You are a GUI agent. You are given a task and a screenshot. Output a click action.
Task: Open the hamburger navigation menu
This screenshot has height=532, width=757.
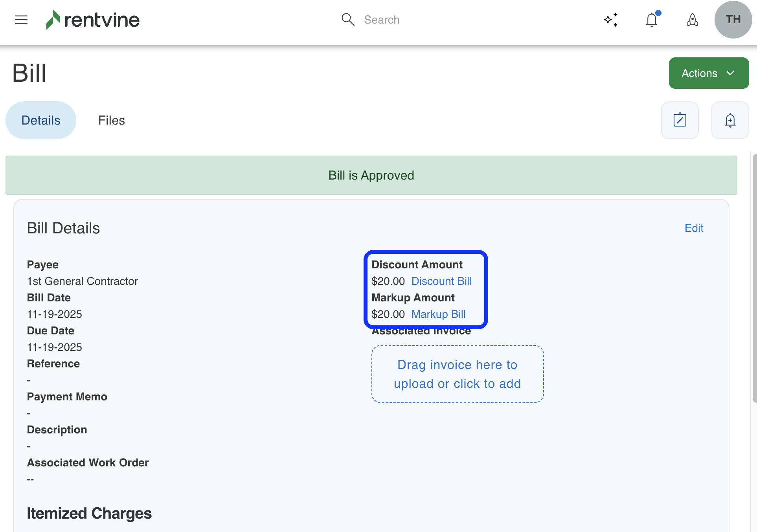coord(21,20)
